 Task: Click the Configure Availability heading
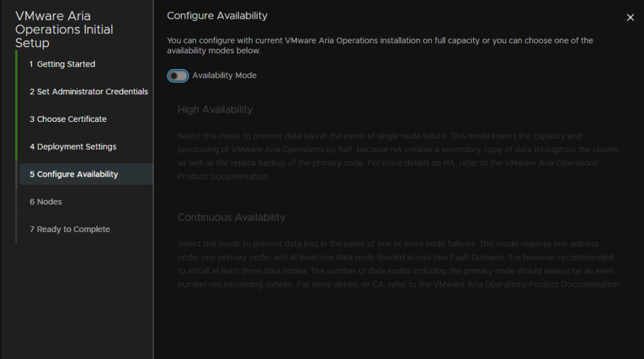click(x=217, y=16)
